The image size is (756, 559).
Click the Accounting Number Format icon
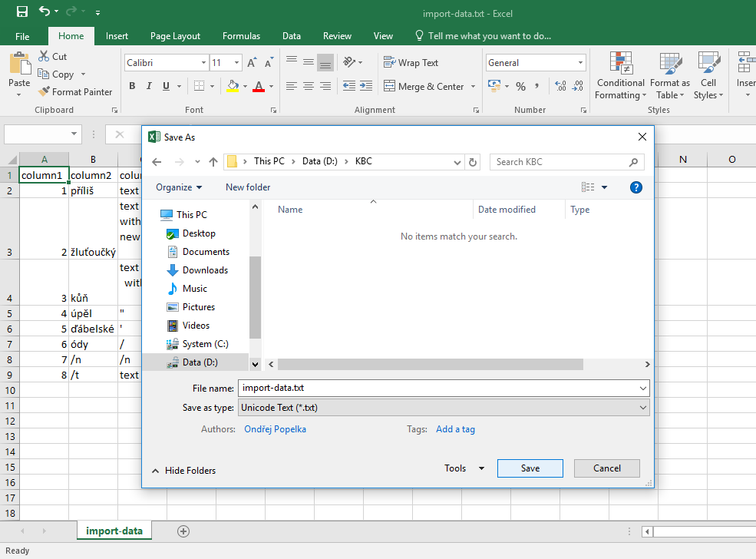click(x=494, y=86)
